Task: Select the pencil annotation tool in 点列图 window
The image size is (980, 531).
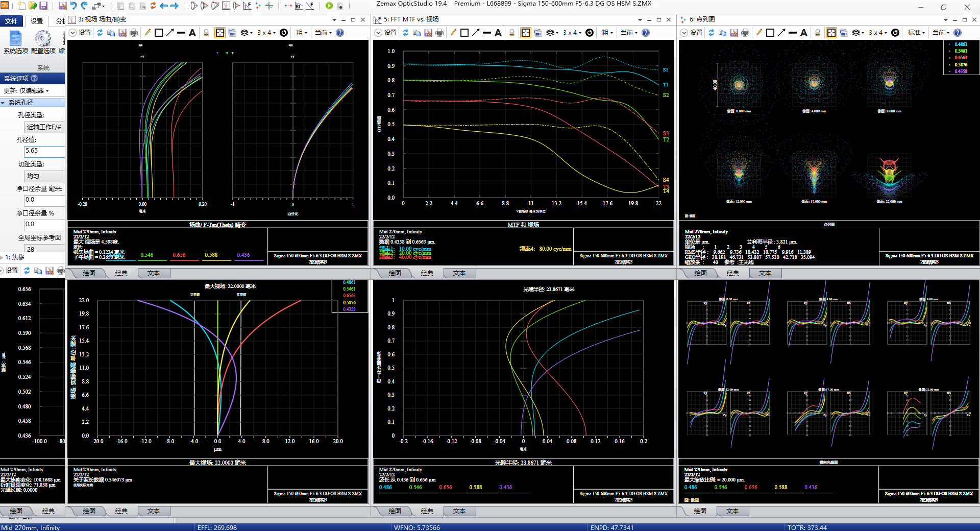Action: [759, 33]
